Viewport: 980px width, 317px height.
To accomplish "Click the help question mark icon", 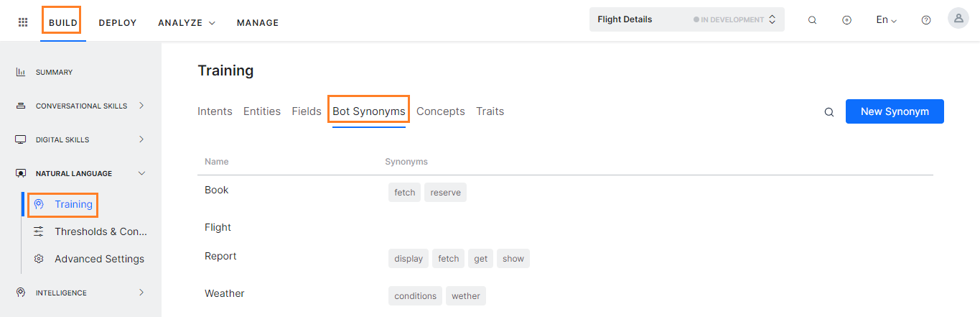I will (925, 20).
